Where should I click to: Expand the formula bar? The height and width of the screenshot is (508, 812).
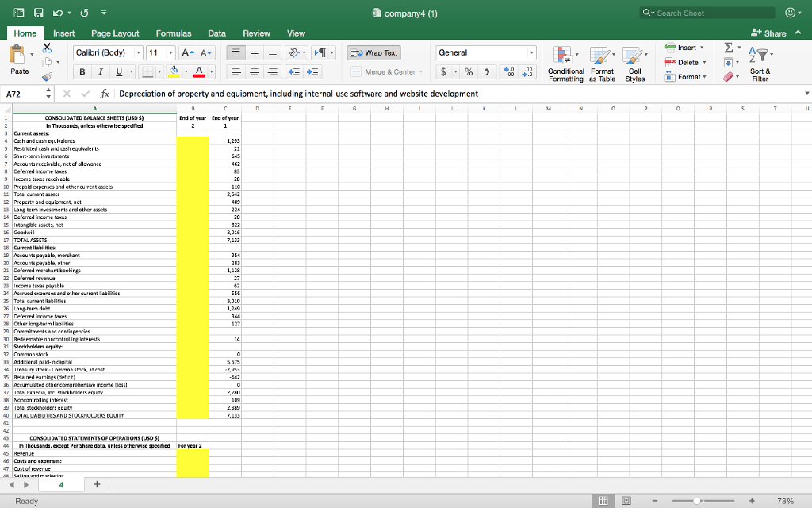point(806,94)
